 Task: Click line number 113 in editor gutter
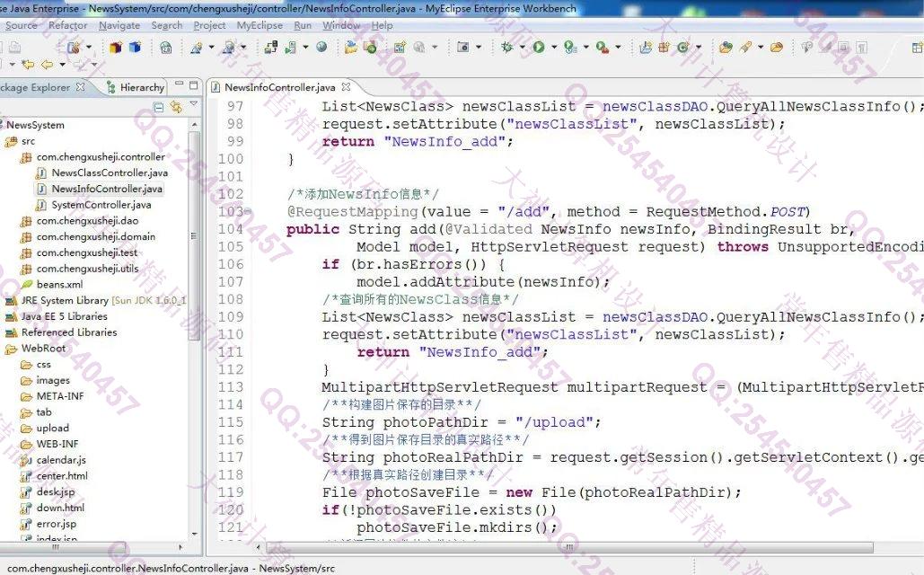coord(231,387)
